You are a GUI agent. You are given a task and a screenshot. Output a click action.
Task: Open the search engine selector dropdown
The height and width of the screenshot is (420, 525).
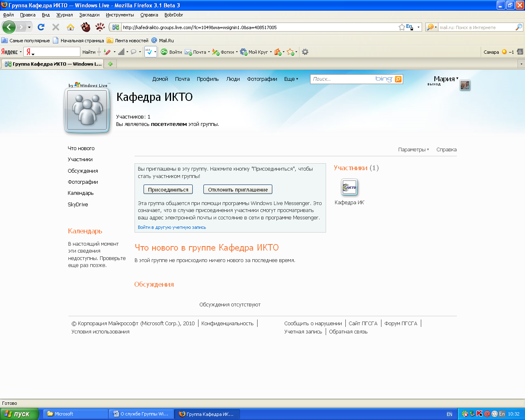point(431,27)
